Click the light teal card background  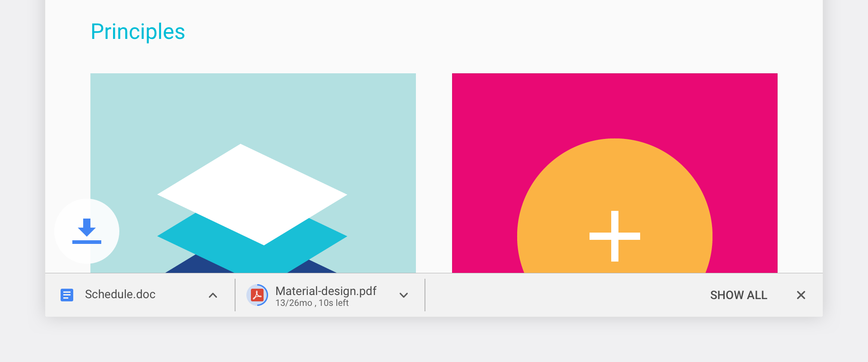pos(136,113)
